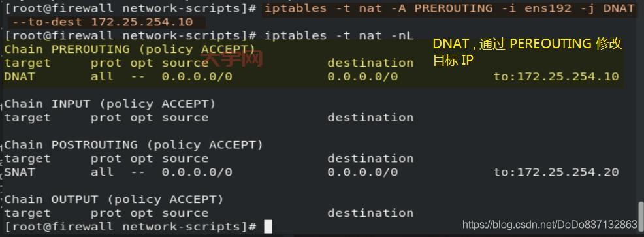
Task: Click the Chain OUTPUT header line
Action: 114,200
